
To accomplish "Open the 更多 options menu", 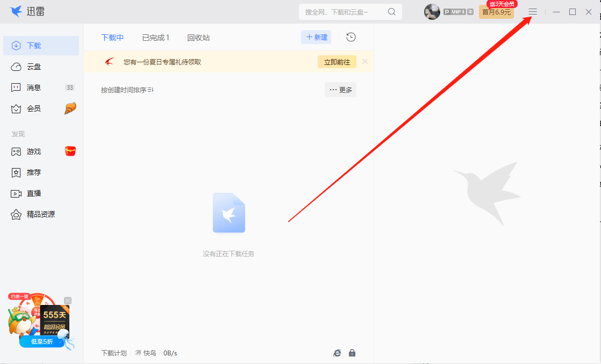I will click(x=340, y=90).
